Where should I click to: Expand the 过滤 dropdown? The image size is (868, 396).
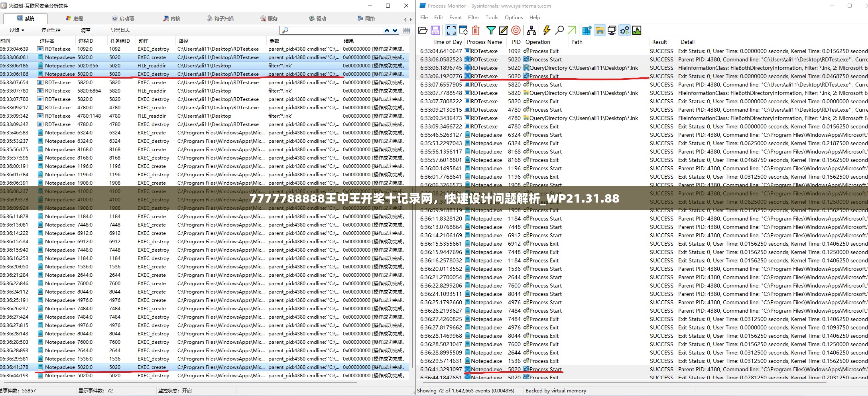click(x=17, y=30)
